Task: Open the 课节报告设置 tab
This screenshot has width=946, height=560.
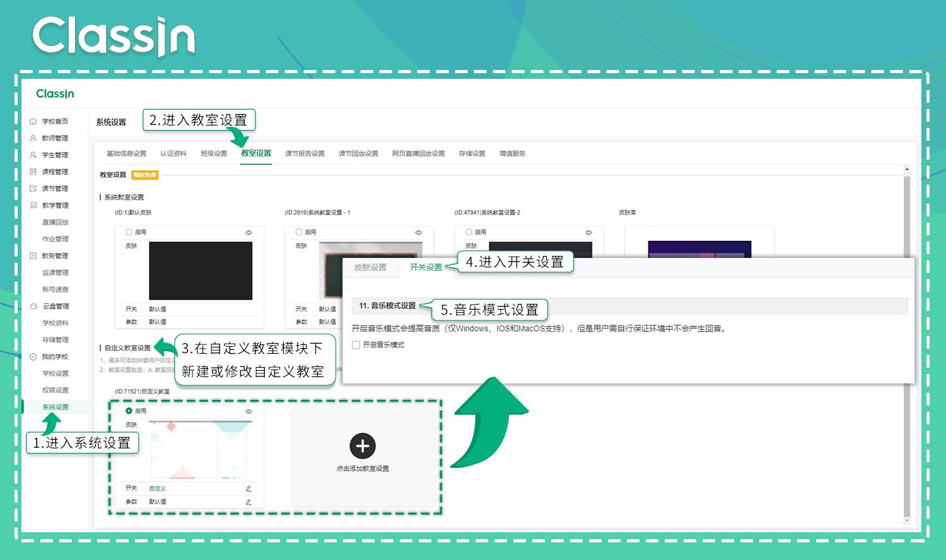Action: [x=305, y=154]
